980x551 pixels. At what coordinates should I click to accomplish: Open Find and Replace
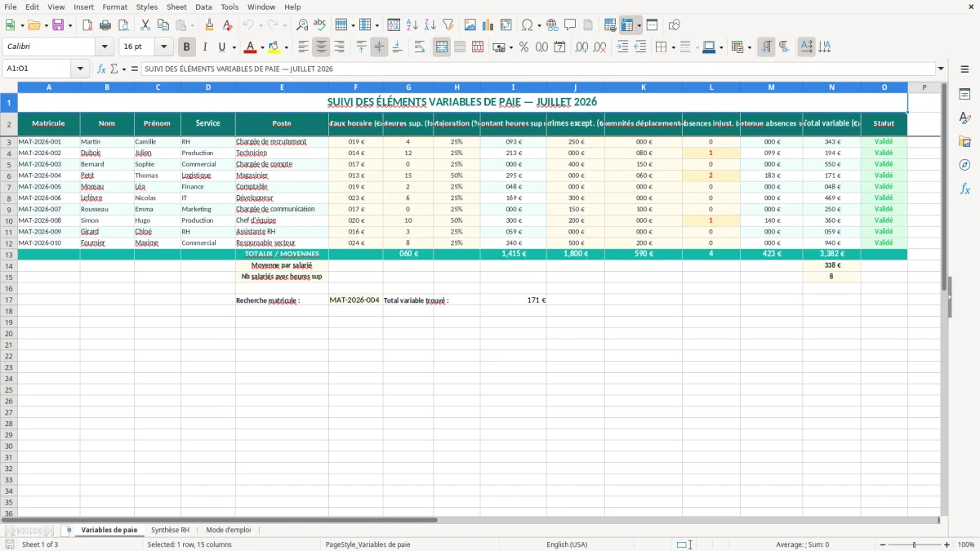(302, 25)
